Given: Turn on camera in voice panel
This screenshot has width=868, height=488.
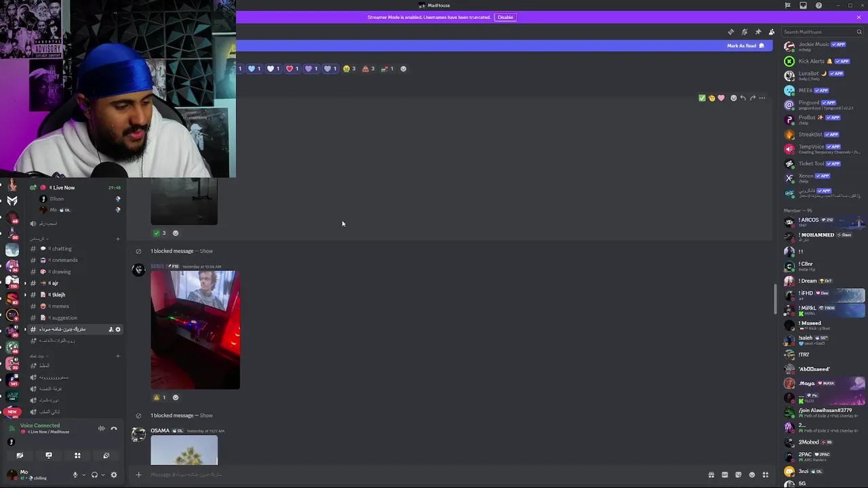Looking at the screenshot, I should (x=20, y=455).
